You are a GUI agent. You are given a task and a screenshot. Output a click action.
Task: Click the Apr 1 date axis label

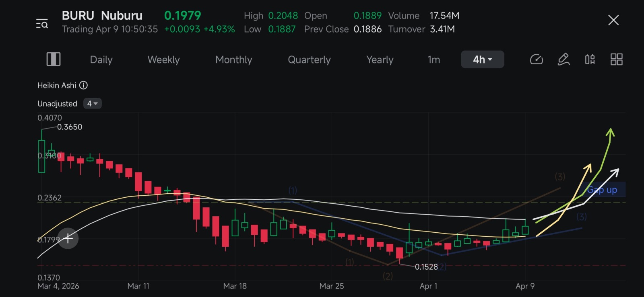[428, 286]
